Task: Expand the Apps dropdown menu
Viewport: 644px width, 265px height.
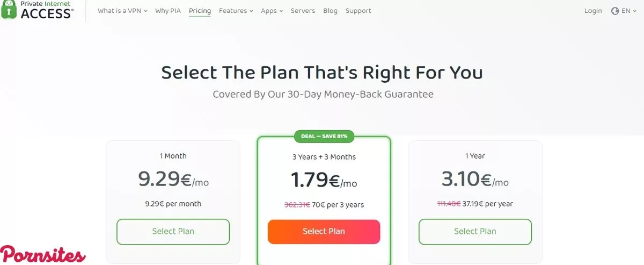Action: pyautogui.click(x=272, y=11)
